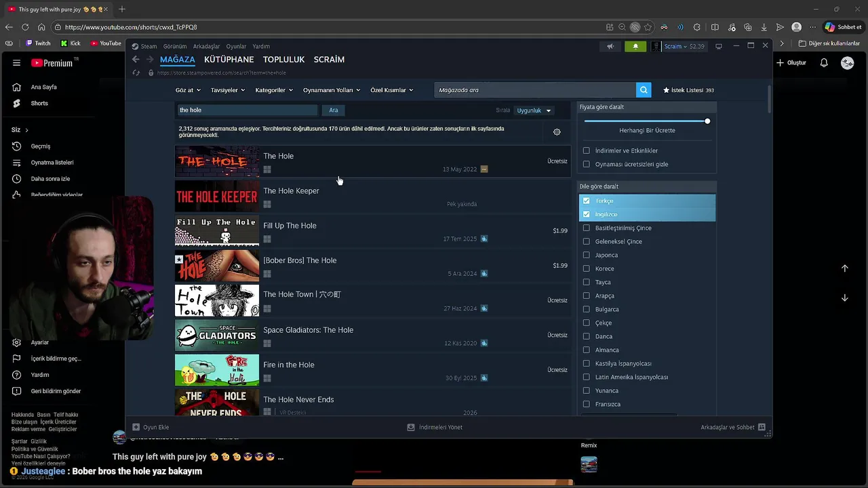The height and width of the screenshot is (488, 868).
Task: Go to previous Short with up arrow
Action: click(x=845, y=268)
